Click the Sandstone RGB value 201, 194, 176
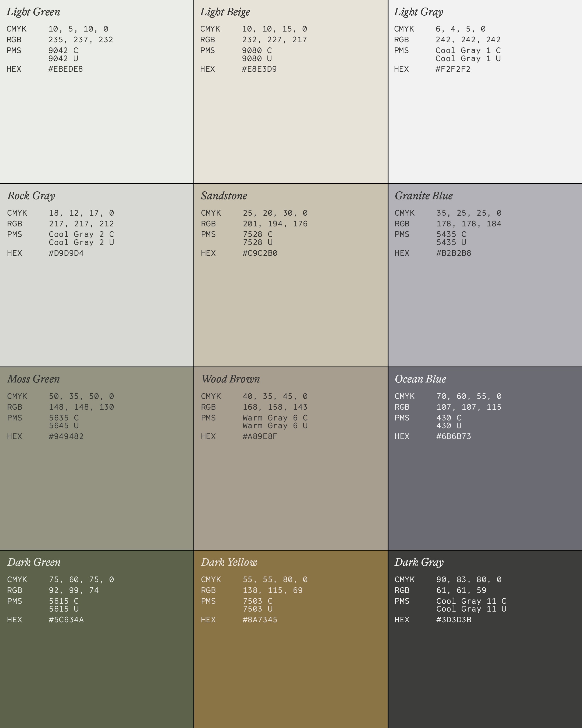The width and height of the screenshot is (582, 728). tap(275, 223)
